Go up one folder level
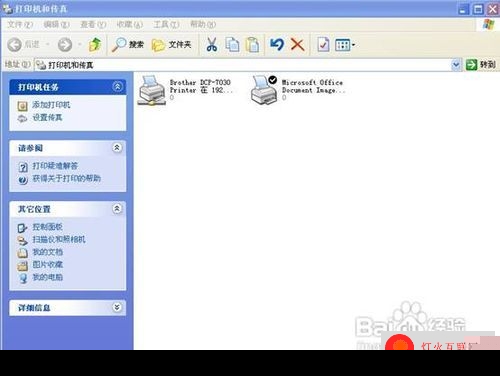This screenshot has height=376, width=500. (95, 44)
